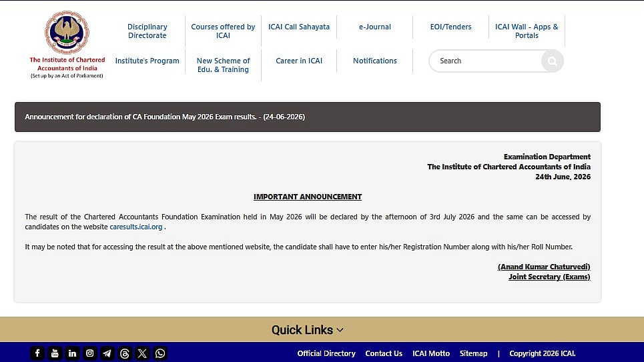Open the e-Journal menu item
This screenshot has height=362, width=644.
point(375,27)
